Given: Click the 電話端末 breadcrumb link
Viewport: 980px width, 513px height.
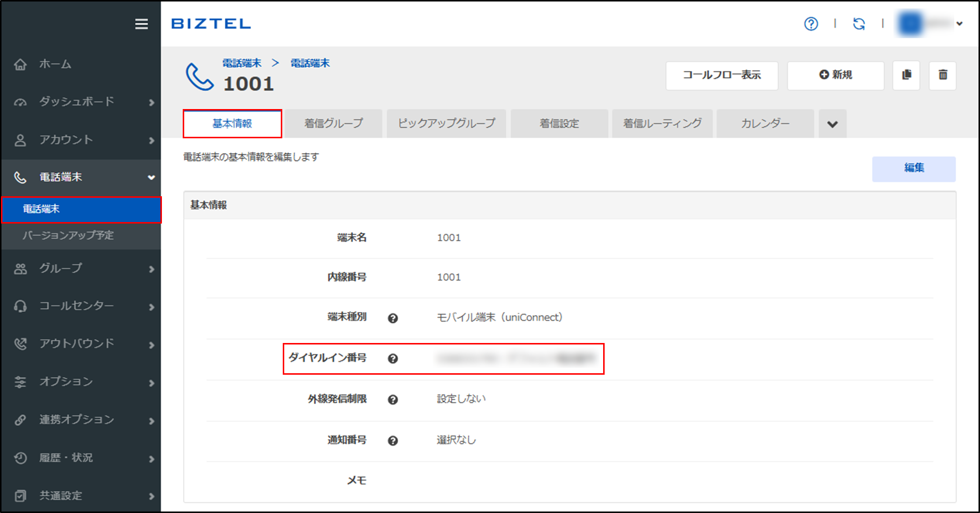Looking at the screenshot, I should pos(242,63).
